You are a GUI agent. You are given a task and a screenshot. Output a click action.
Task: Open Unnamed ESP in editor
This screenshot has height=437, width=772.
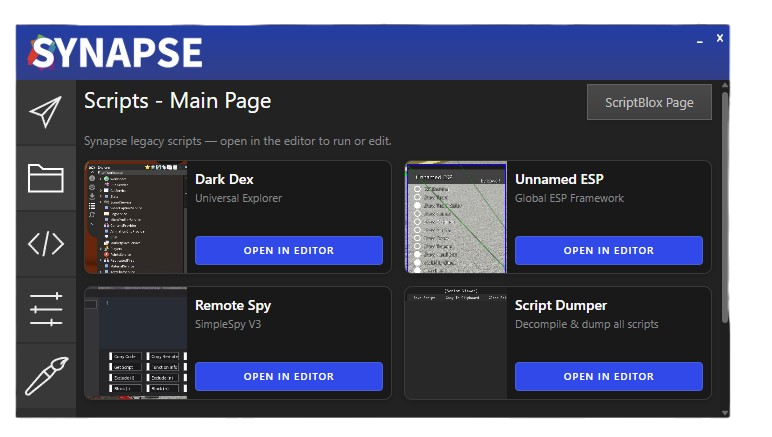609,250
